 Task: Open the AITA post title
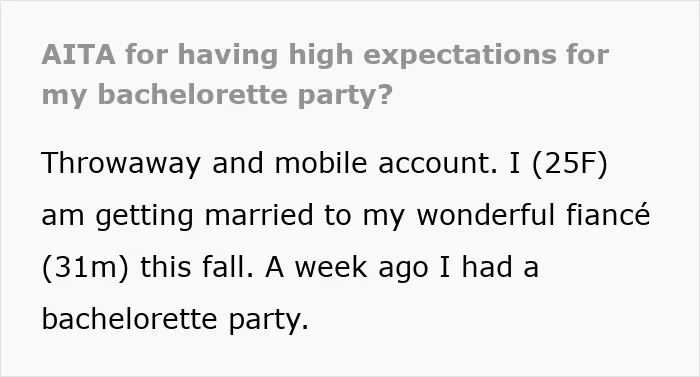325,75
